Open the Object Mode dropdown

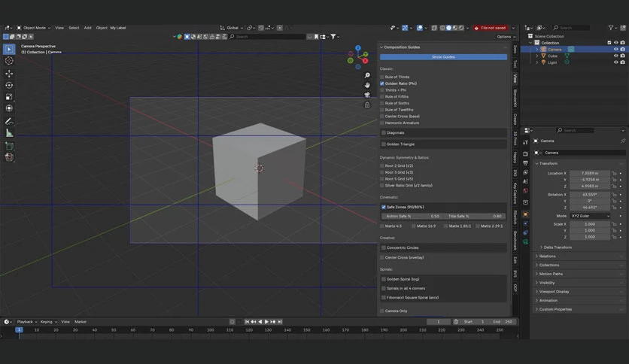coord(34,28)
